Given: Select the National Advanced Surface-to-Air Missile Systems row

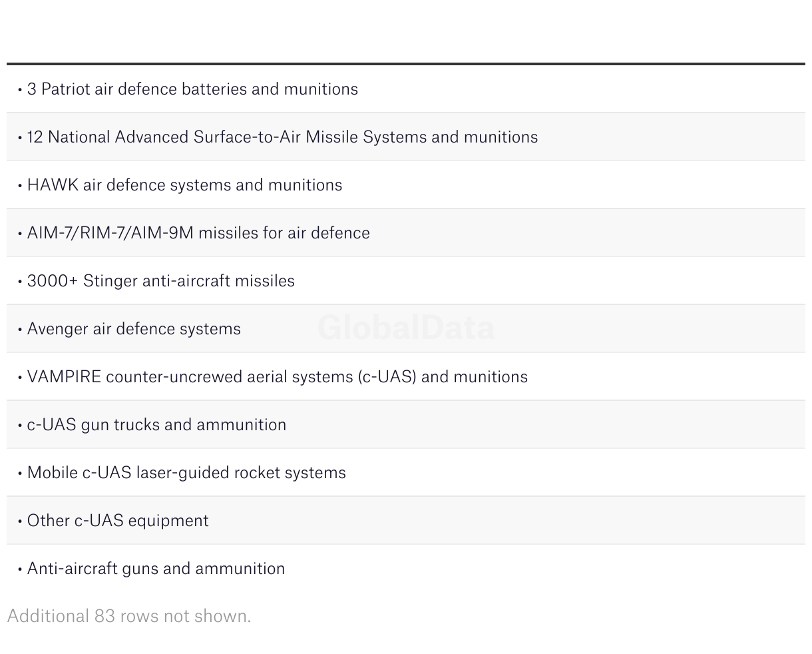Looking at the screenshot, I should click(282, 137).
